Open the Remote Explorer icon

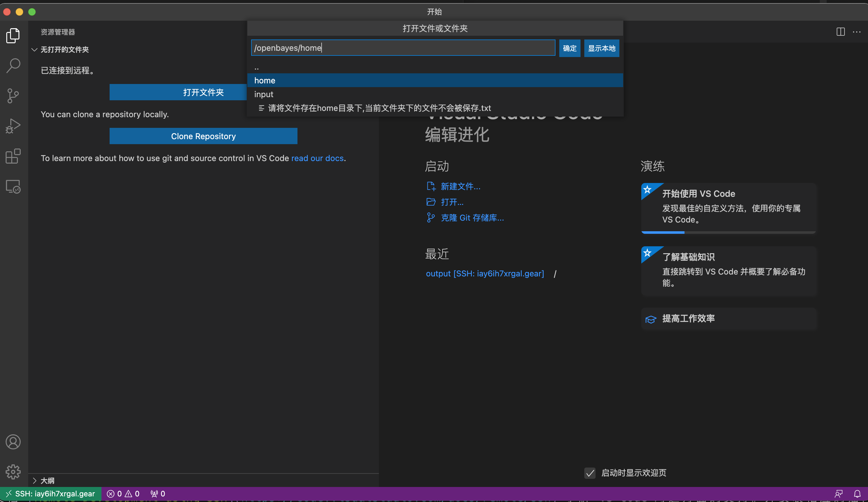coord(13,186)
